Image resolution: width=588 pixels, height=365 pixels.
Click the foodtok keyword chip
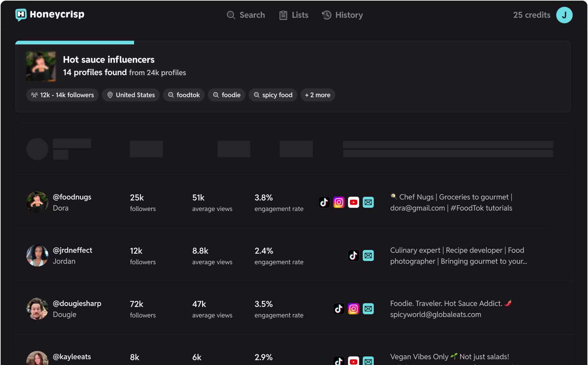184,95
